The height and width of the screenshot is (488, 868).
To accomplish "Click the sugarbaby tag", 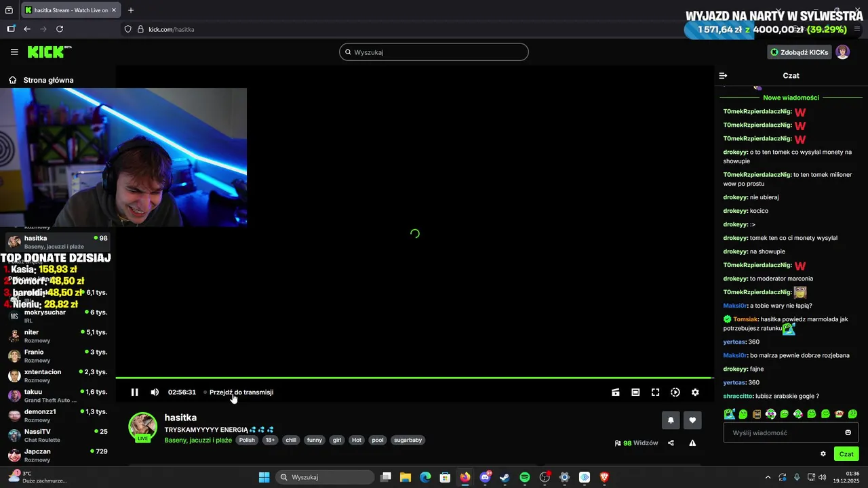I will point(408,440).
